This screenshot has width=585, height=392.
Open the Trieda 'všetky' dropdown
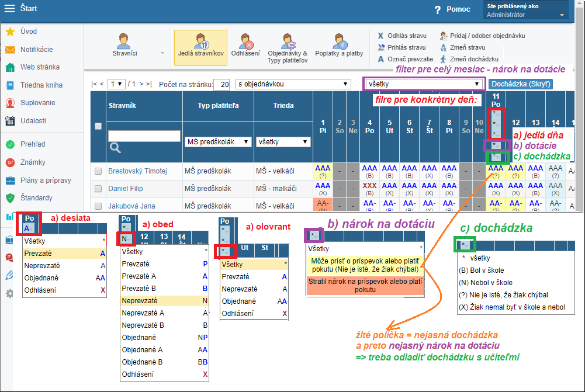(x=283, y=142)
